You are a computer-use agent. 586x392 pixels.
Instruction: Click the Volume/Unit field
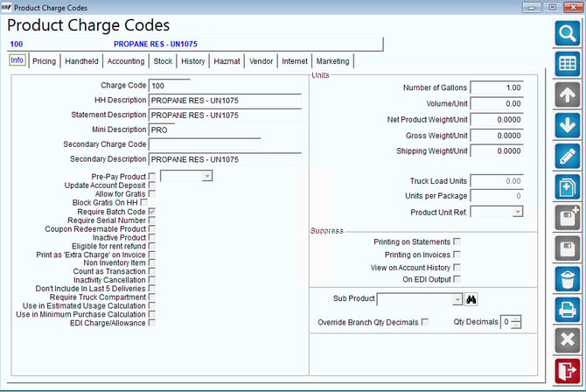(497, 103)
